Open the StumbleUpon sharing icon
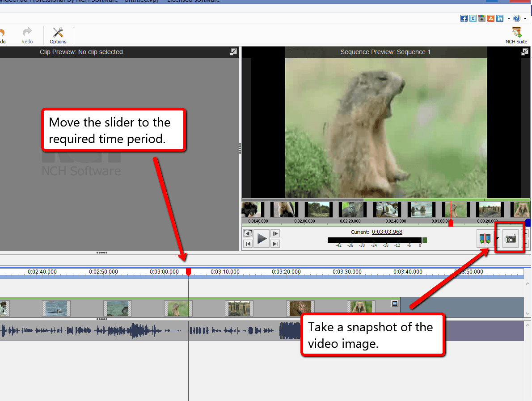Viewport: 532px width, 401px height. [x=490, y=18]
